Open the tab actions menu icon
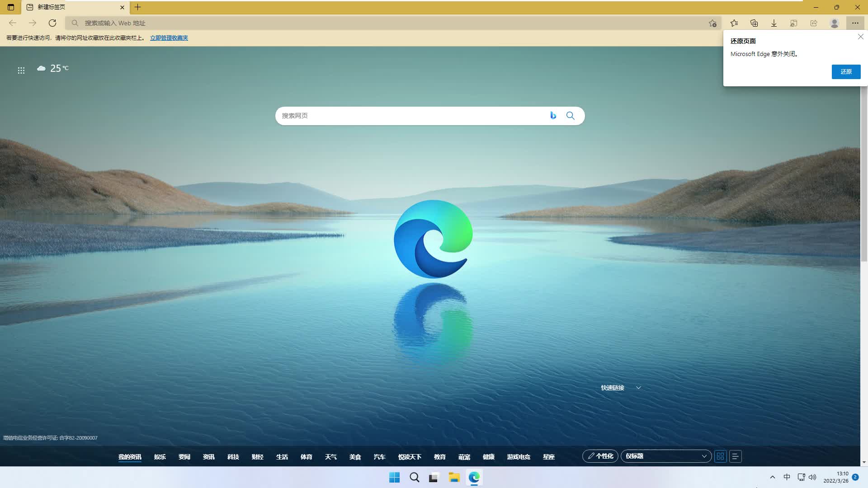Viewport: 868px width, 488px height. [11, 7]
